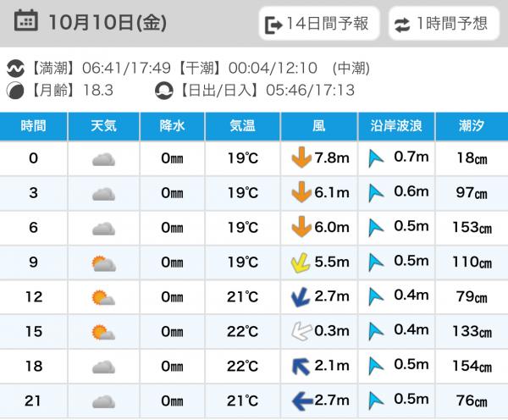Click the 22℃ temperature at hour 15
The image size is (508, 420).
[241, 332]
